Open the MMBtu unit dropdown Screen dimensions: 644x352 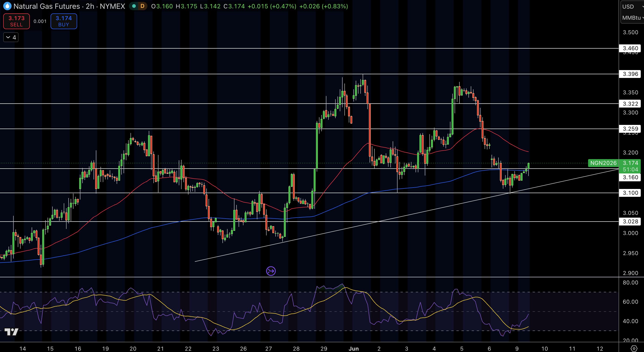632,18
